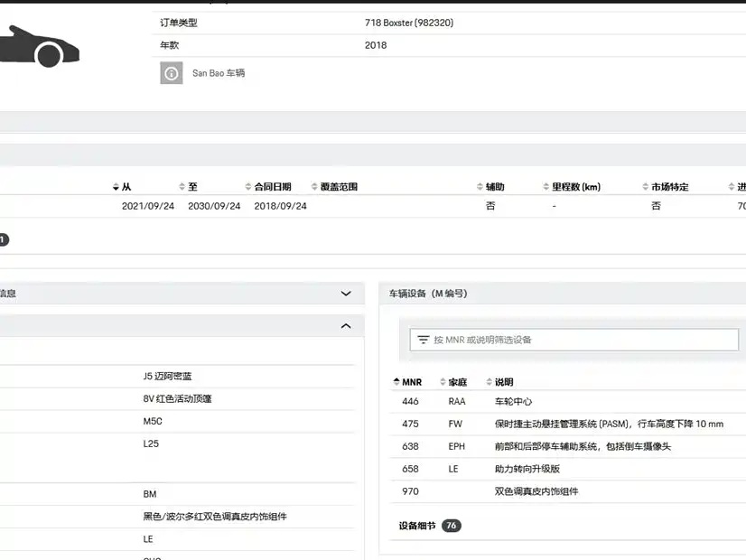Collapse the section with upward chevron
This screenshot has height=560, width=746.
tap(346, 326)
